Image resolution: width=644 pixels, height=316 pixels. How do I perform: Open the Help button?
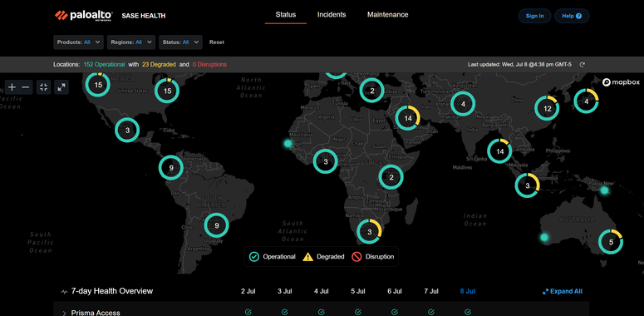(x=572, y=16)
